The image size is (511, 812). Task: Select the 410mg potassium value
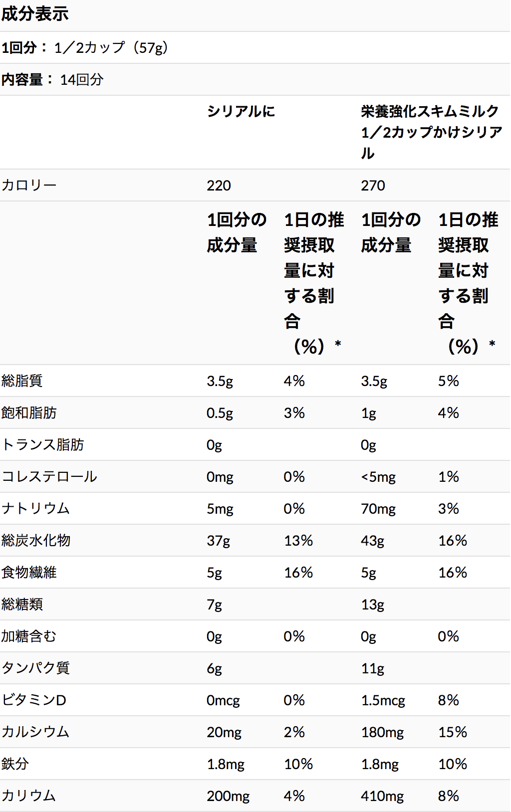point(382,796)
